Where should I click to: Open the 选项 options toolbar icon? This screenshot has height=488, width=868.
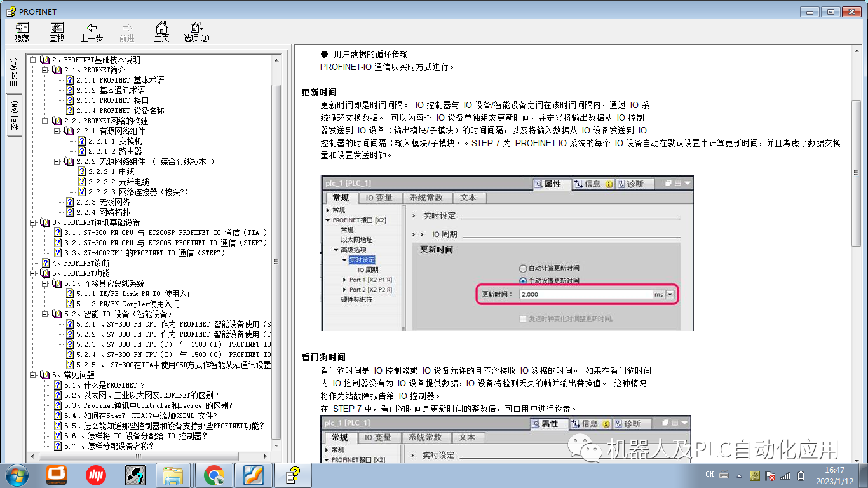pyautogui.click(x=195, y=31)
